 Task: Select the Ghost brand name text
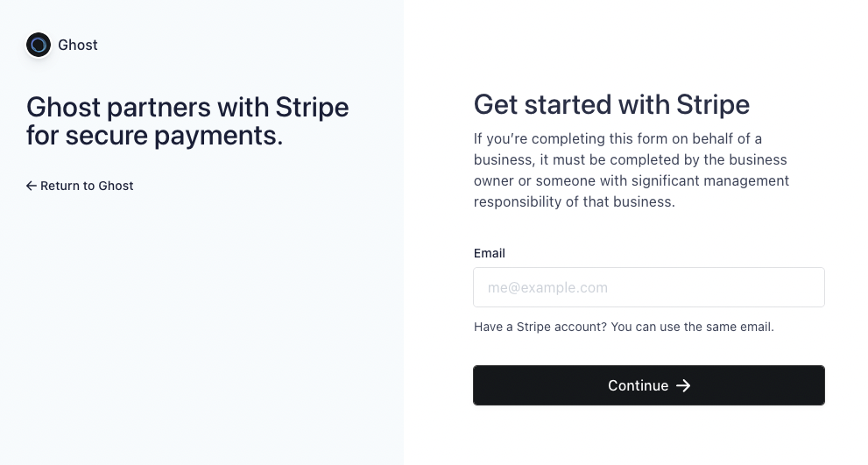pyautogui.click(x=77, y=45)
